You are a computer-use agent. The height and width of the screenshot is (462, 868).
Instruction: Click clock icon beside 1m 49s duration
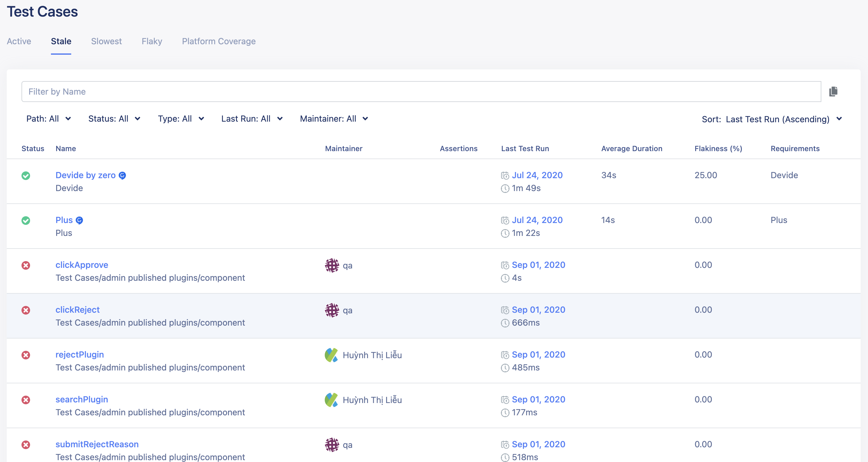tap(505, 189)
